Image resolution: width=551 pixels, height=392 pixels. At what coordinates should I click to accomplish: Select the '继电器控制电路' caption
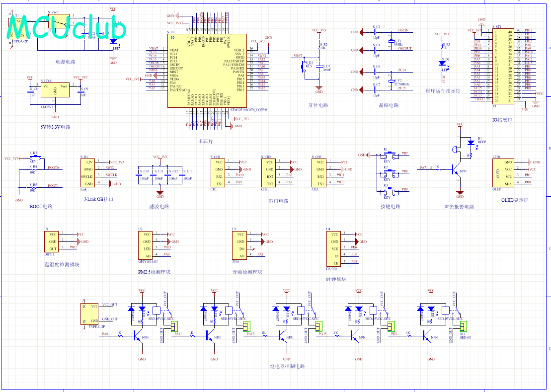click(x=287, y=366)
